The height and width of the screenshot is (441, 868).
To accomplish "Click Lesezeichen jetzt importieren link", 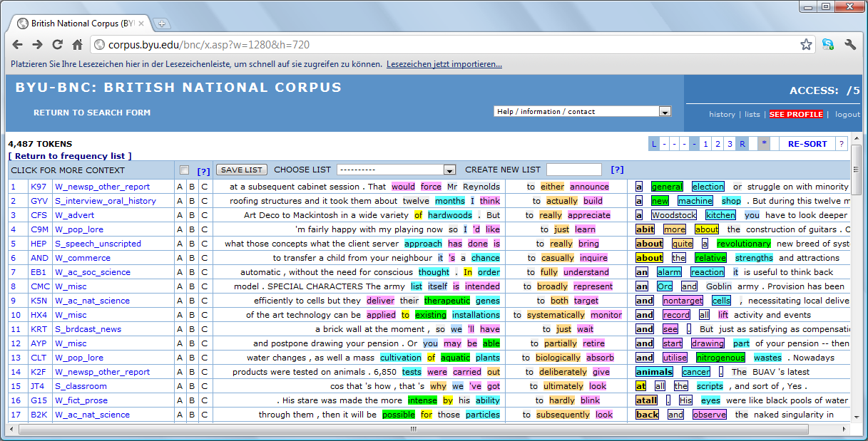I will pos(444,64).
